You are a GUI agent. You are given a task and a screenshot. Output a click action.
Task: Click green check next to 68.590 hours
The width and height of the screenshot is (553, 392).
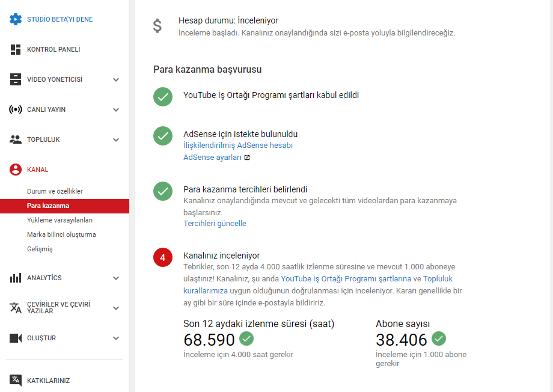pyautogui.click(x=246, y=338)
